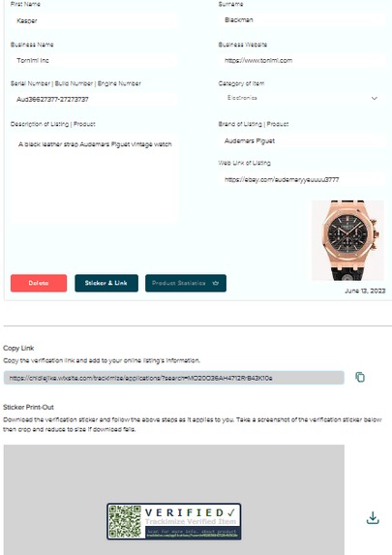Open the Sticker & Link section
The image size is (392, 555).
point(106,283)
